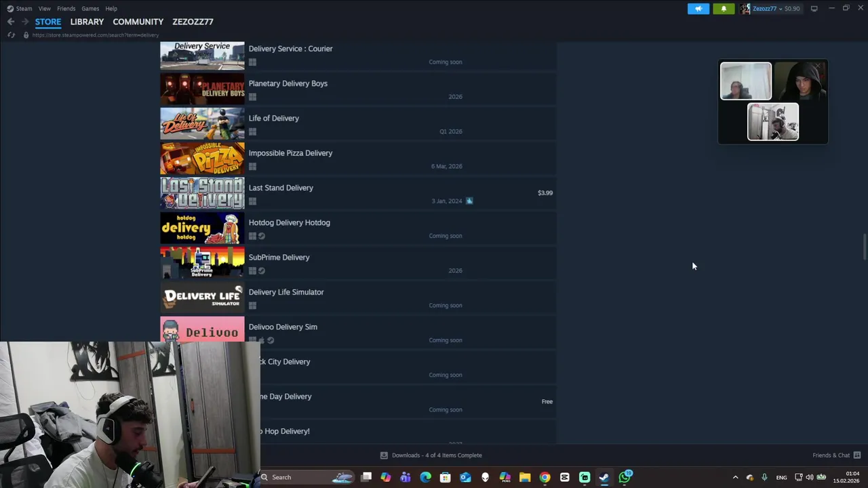The image size is (868, 488).
Task: Open Friends & Chat panel
Action: coord(836,455)
